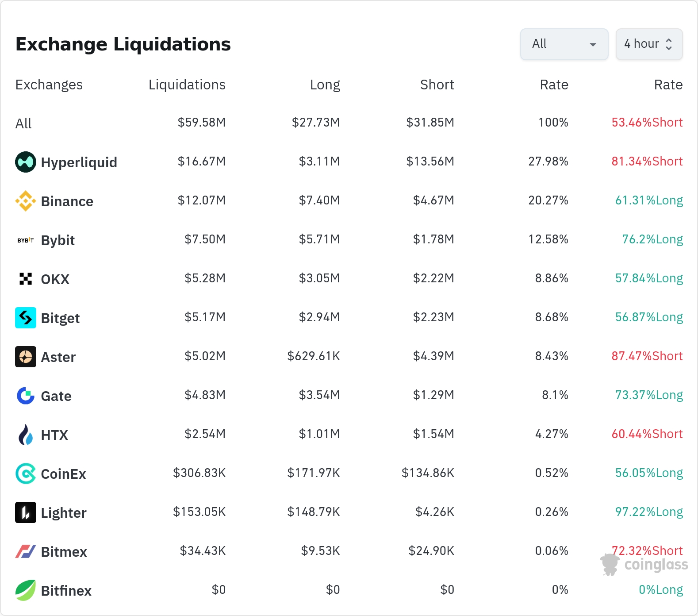Image resolution: width=698 pixels, height=616 pixels.
Task: Click the CoinEx logo icon
Action: [26, 474]
